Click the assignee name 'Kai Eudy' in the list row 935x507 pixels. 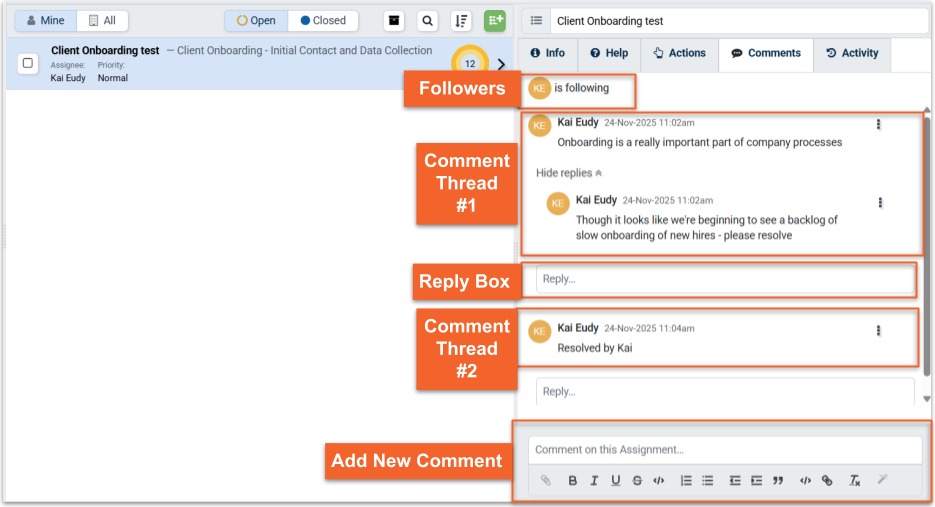coord(68,78)
